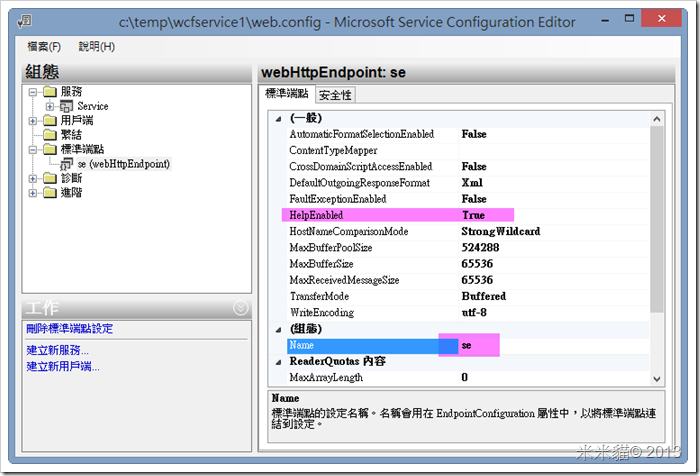Click the application icon in title bar
Viewport: 700px width, 476px height.
(x=24, y=21)
